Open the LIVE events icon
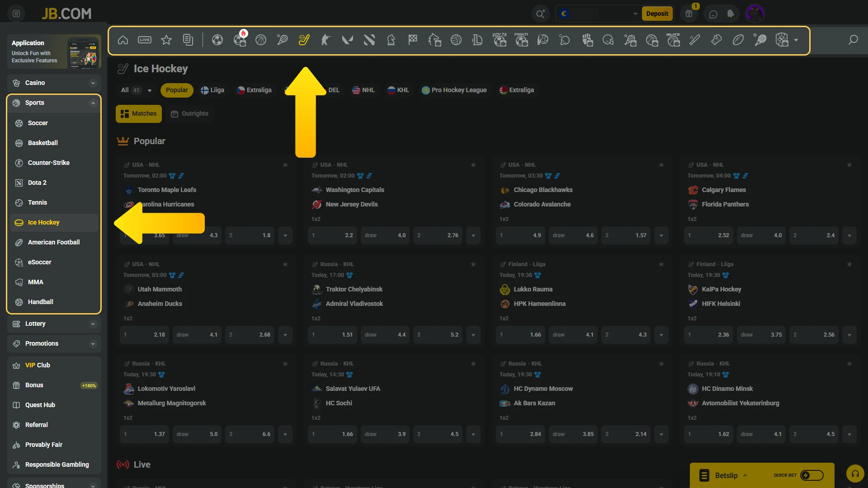 pyautogui.click(x=145, y=40)
